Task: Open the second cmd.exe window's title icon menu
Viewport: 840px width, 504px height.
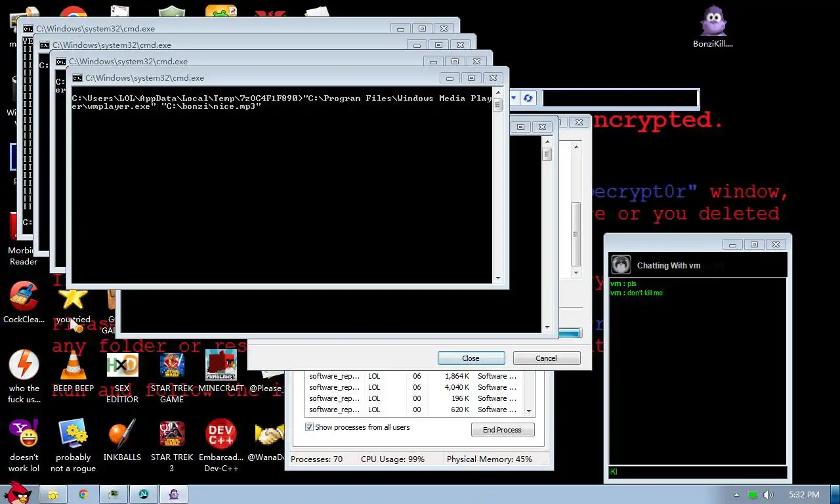Action: 61,61
